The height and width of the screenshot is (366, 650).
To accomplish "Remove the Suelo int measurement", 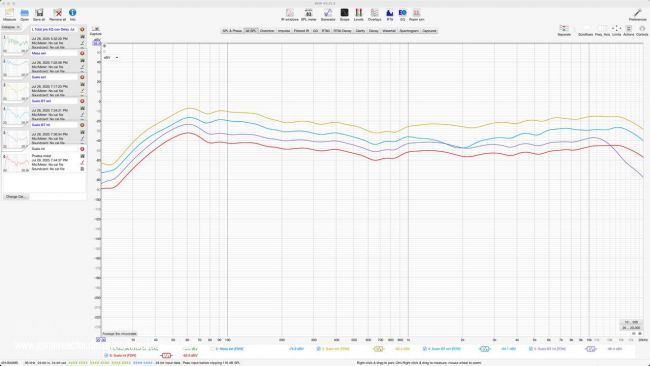I will point(82,149).
